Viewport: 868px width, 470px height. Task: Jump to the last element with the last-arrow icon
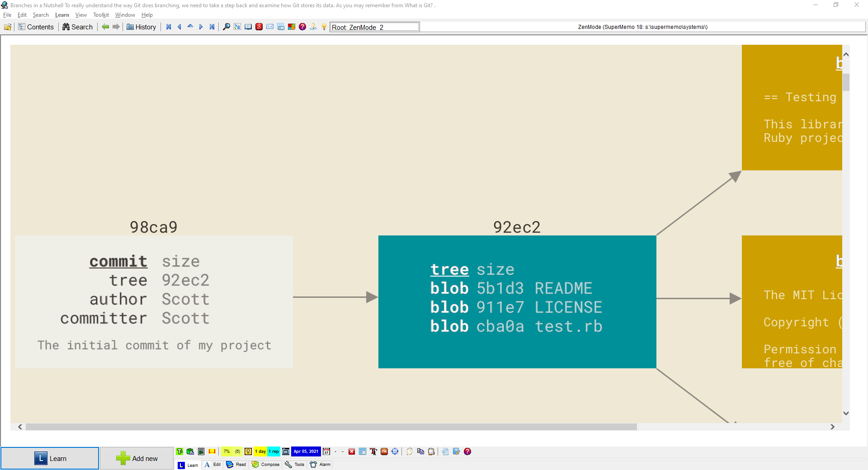[x=212, y=27]
